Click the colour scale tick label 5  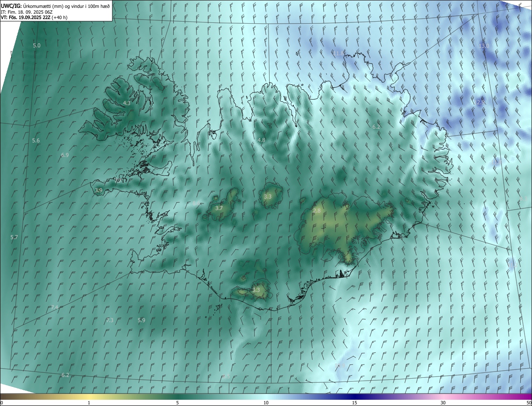pyautogui.click(x=177, y=403)
